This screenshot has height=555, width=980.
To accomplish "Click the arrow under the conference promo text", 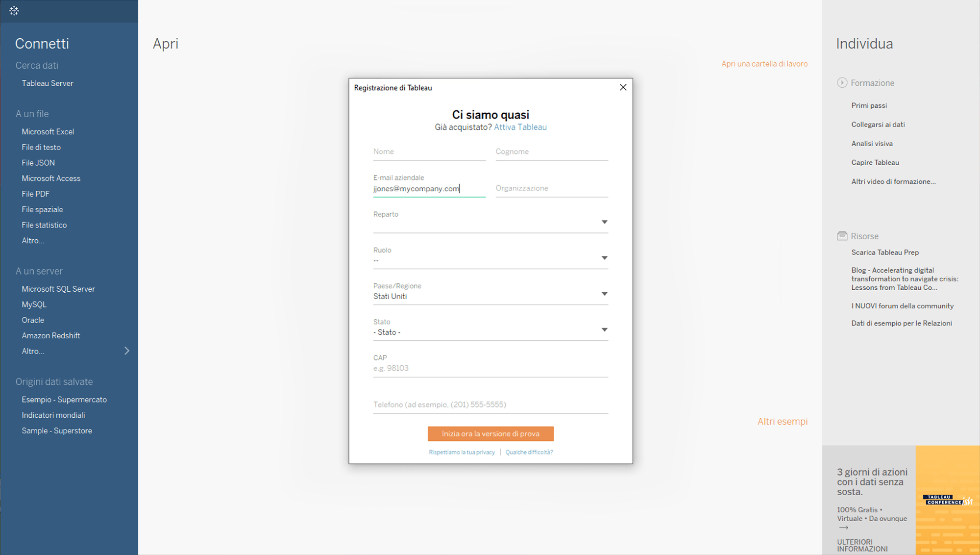I will [x=843, y=528].
